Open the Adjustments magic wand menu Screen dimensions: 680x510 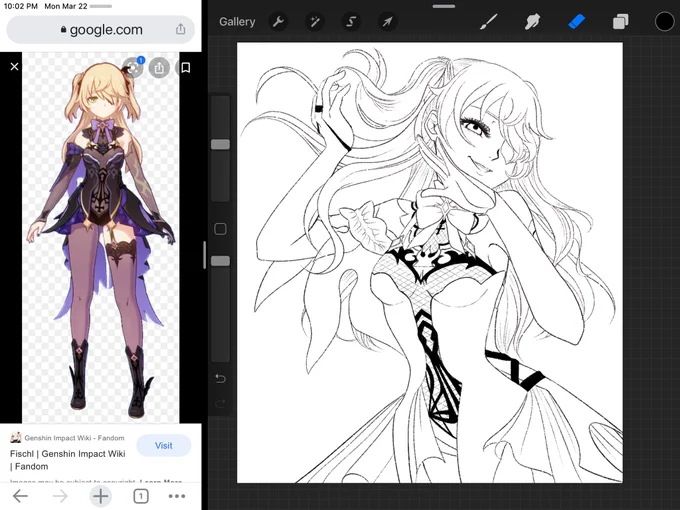[x=315, y=21]
